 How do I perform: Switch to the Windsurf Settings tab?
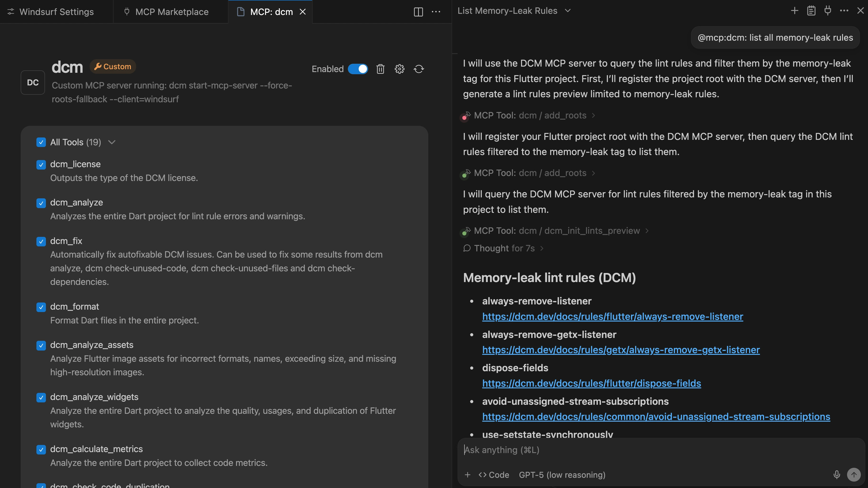(56, 12)
